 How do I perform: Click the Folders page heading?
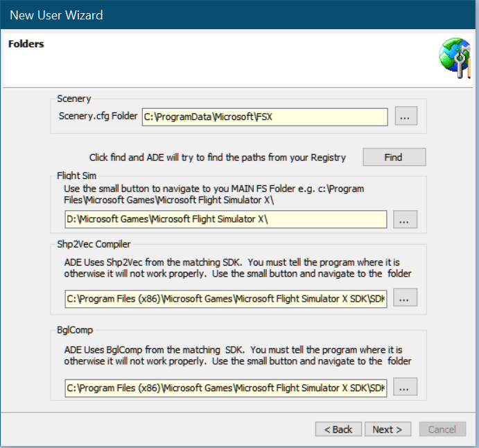tap(26, 44)
